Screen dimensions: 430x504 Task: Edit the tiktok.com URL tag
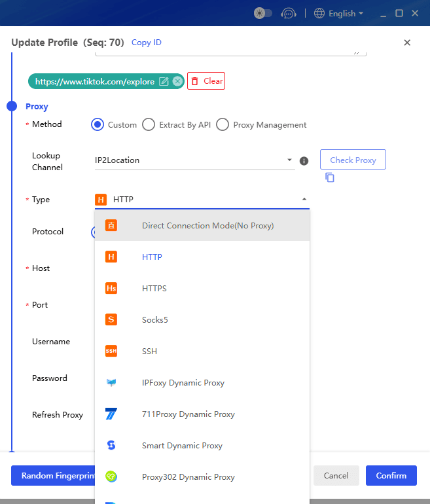[164, 82]
